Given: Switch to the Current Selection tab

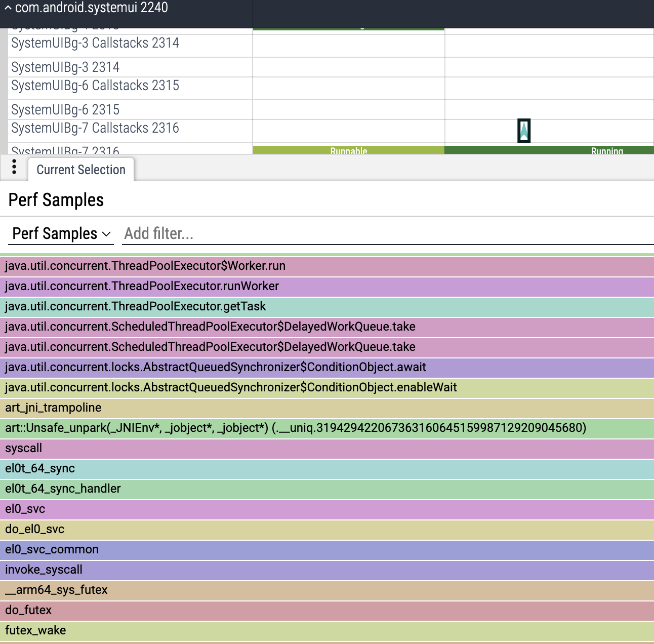Looking at the screenshot, I should click(81, 170).
